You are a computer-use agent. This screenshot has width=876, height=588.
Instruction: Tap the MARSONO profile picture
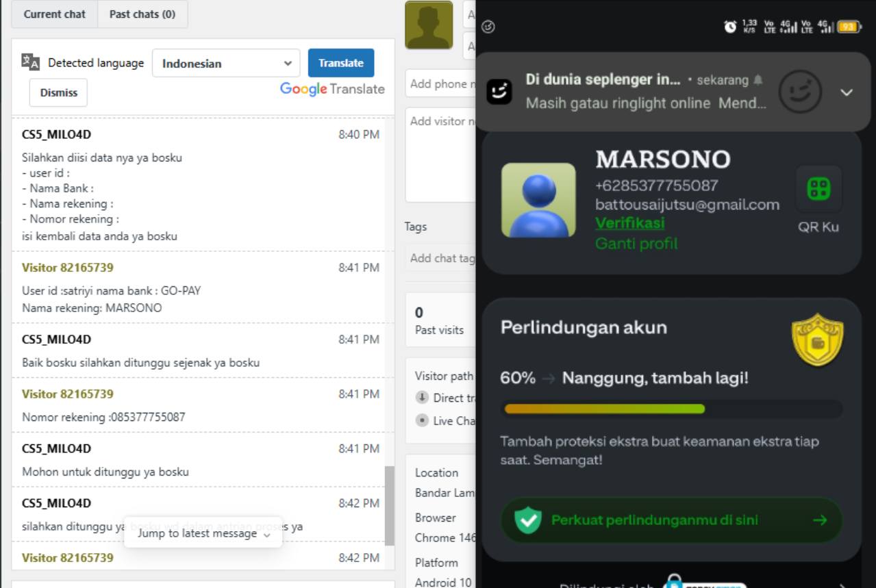(538, 200)
